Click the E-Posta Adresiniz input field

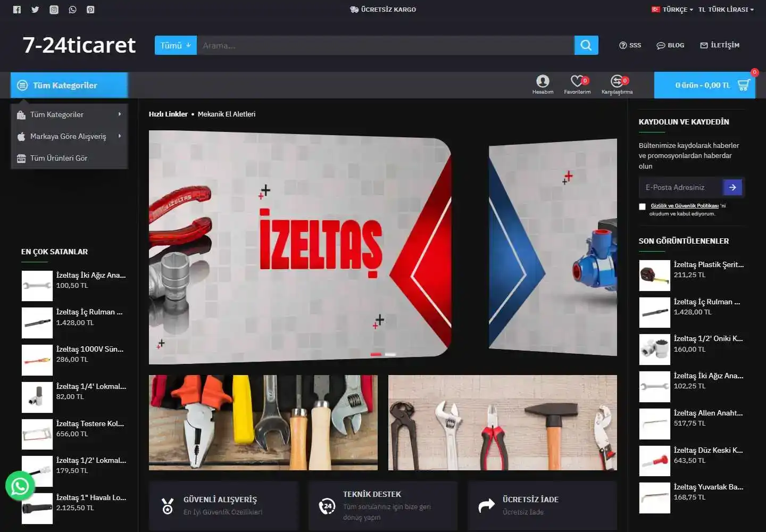(681, 187)
